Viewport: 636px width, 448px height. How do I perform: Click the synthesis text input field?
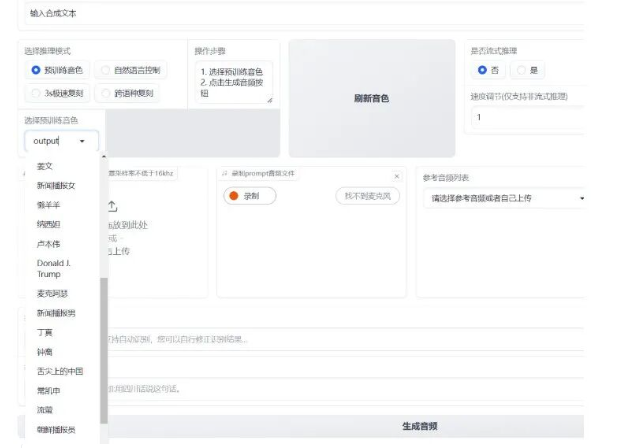coord(304,13)
